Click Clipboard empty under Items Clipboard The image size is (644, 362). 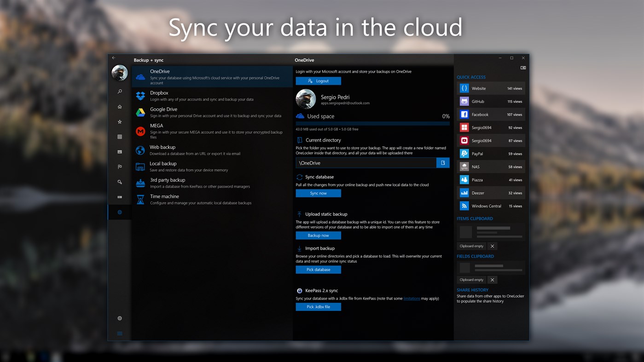pos(471,246)
